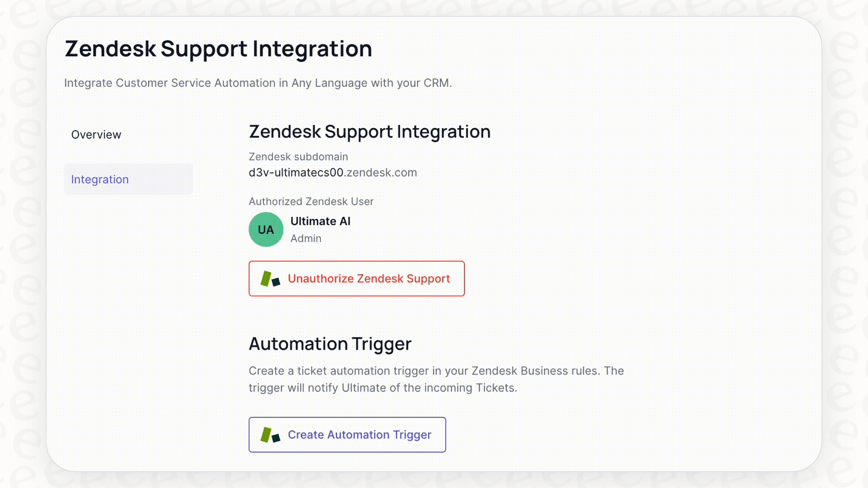Click the avatar circle under Authorized Zendesk User

tap(266, 229)
